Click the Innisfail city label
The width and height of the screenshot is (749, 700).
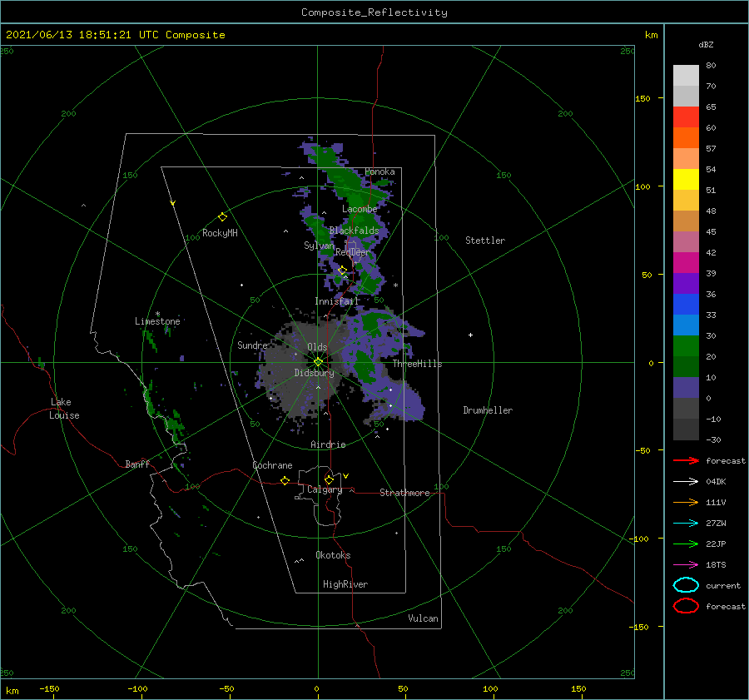pyautogui.click(x=336, y=301)
